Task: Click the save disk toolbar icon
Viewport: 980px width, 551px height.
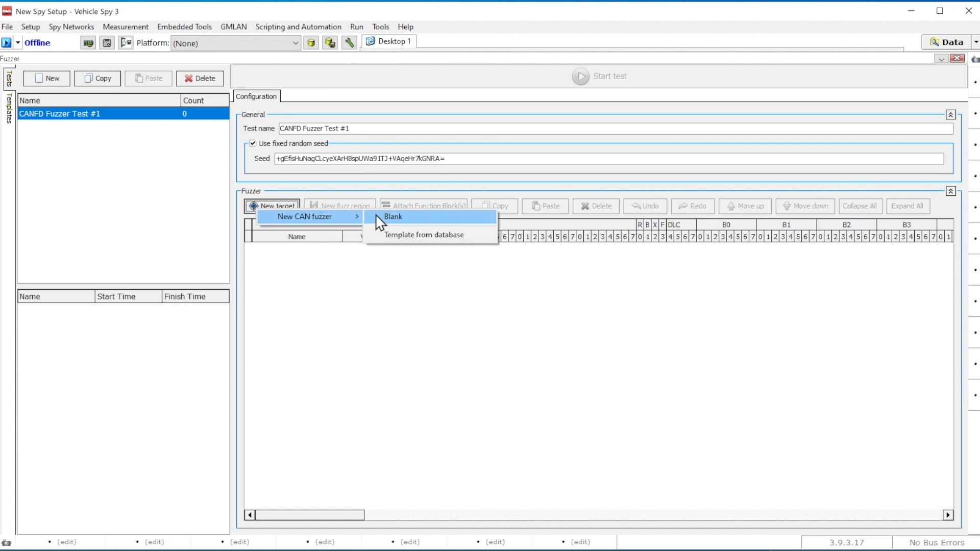Action: 107,43
